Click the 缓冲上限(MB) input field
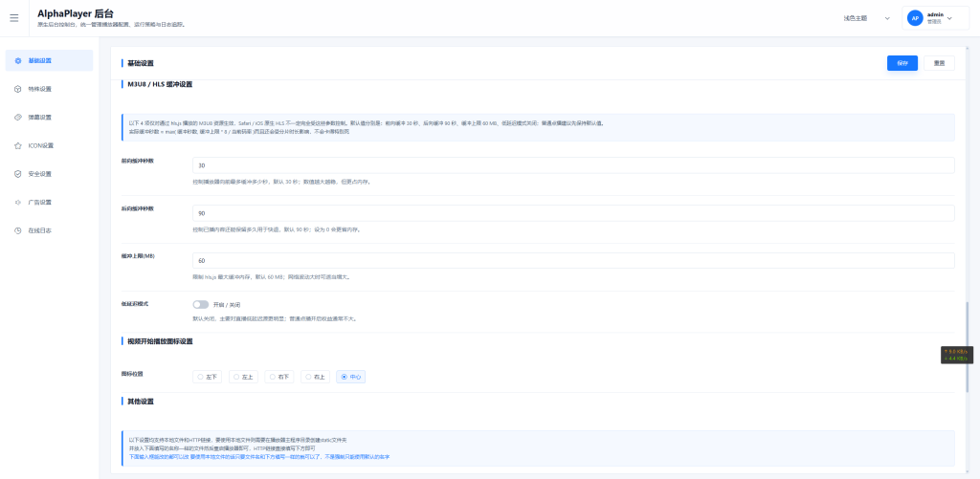Image resolution: width=980 pixels, height=479 pixels. [573, 260]
